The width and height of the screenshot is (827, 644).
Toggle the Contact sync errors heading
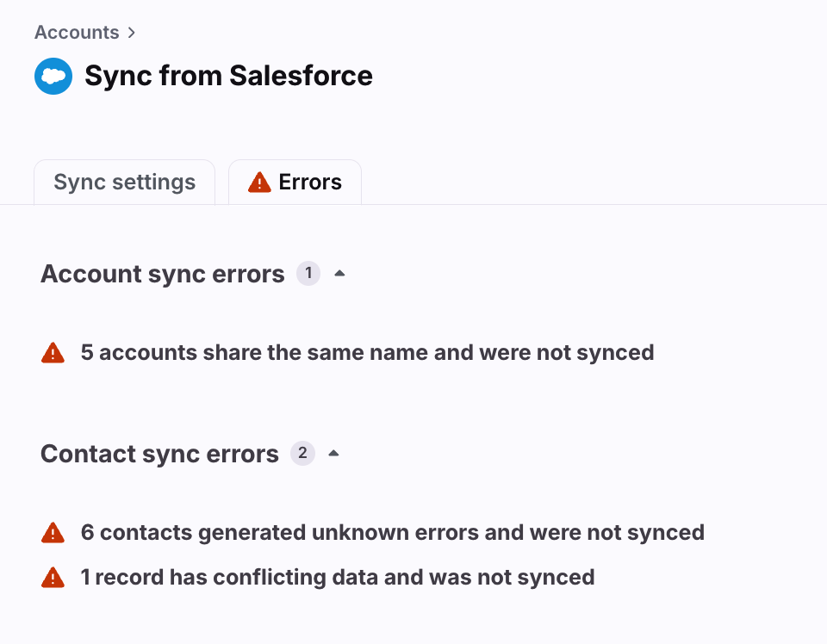coord(159,454)
